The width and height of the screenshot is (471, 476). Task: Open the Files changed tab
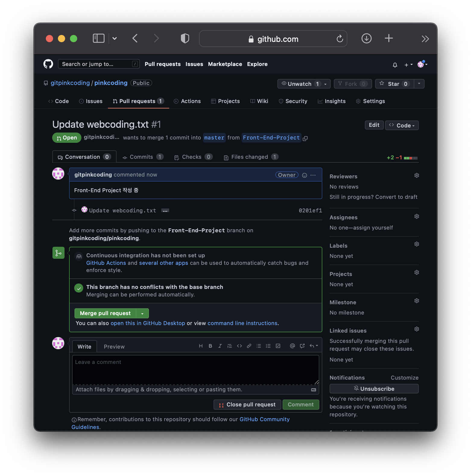pyautogui.click(x=251, y=157)
